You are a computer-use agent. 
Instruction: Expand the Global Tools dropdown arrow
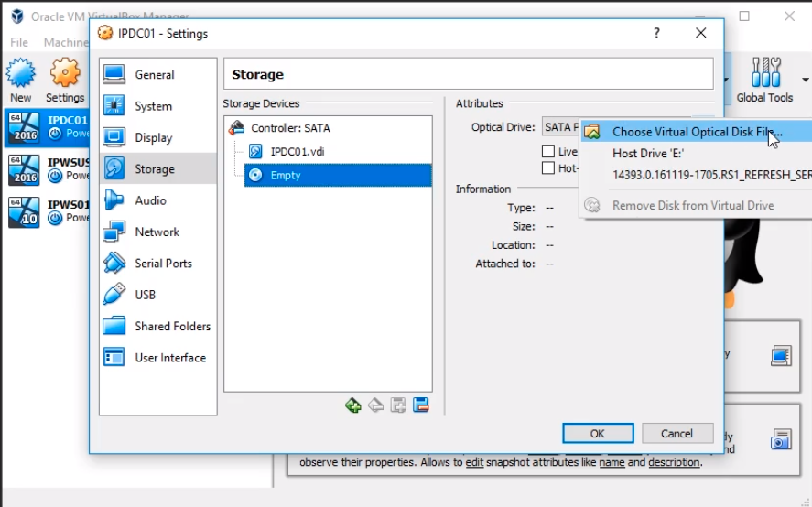806,78
